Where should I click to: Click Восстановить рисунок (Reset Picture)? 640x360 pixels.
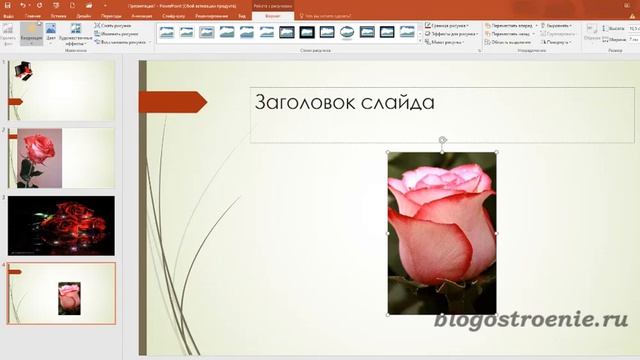pyautogui.click(x=120, y=42)
